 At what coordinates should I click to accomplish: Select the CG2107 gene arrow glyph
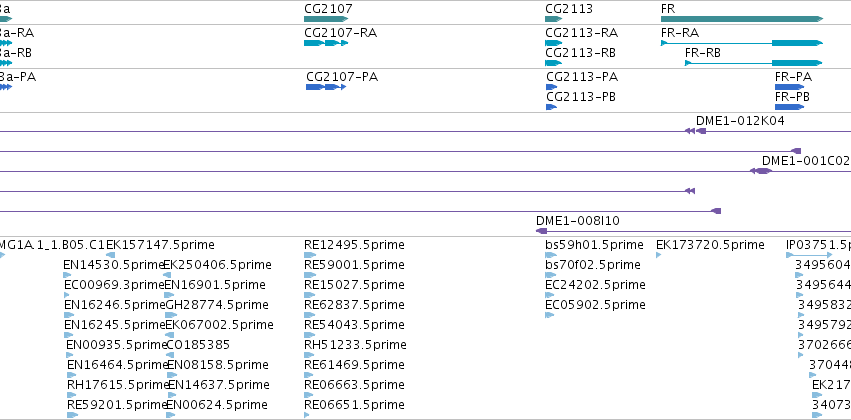coord(326,19)
